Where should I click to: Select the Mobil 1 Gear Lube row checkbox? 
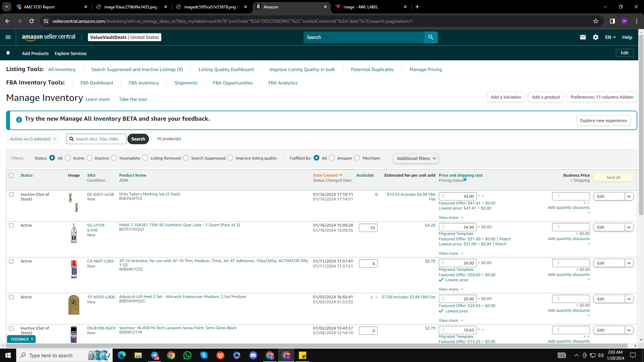(11, 225)
